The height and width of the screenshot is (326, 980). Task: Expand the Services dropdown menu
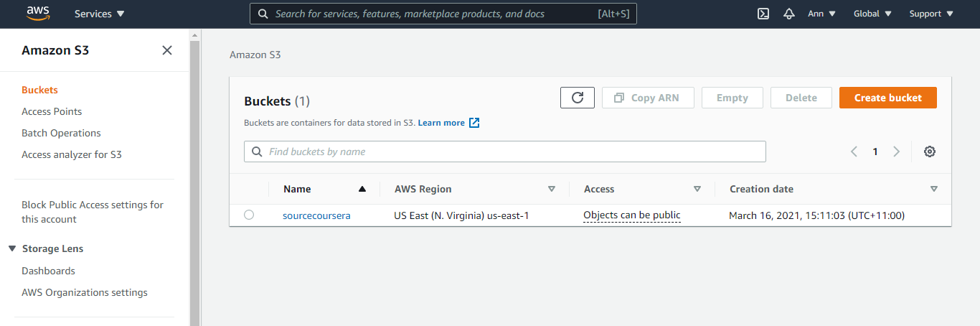99,14
